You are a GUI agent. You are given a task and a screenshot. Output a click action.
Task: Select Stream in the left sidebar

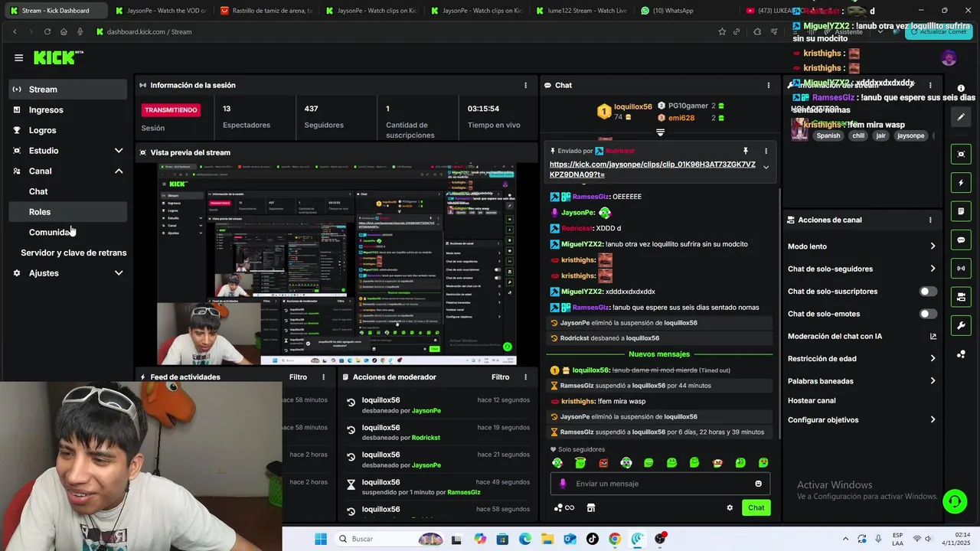(69, 90)
